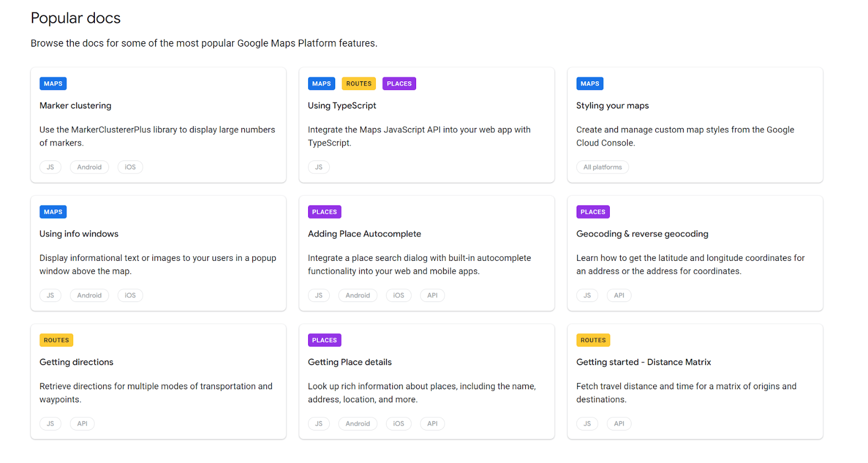Select API chip on Getting directions card
868x463 pixels.
point(82,423)
